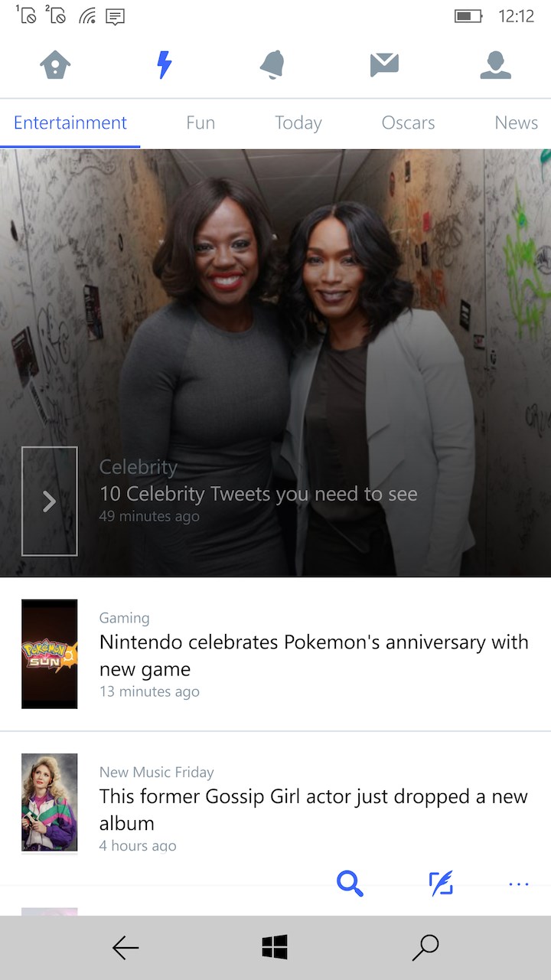The image size is (551, 980).
Task: Compose a new tweet with quill icon
Action: click(441, 884)
